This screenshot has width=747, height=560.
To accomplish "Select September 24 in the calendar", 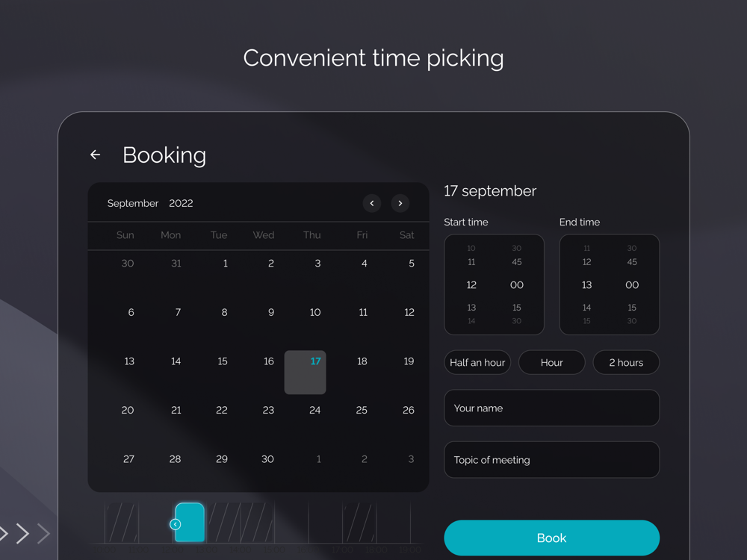I will [x=315, y=410].
